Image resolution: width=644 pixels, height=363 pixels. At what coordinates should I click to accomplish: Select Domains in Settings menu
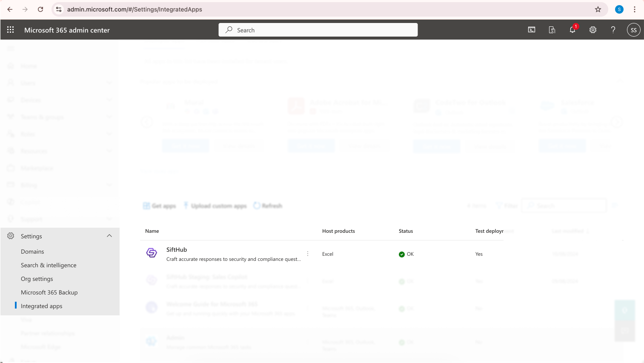[x=32, y=252]
